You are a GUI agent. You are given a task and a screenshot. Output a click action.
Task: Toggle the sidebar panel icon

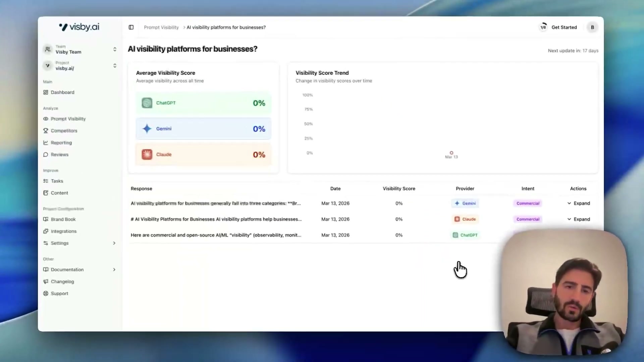[x=131, y=27]
